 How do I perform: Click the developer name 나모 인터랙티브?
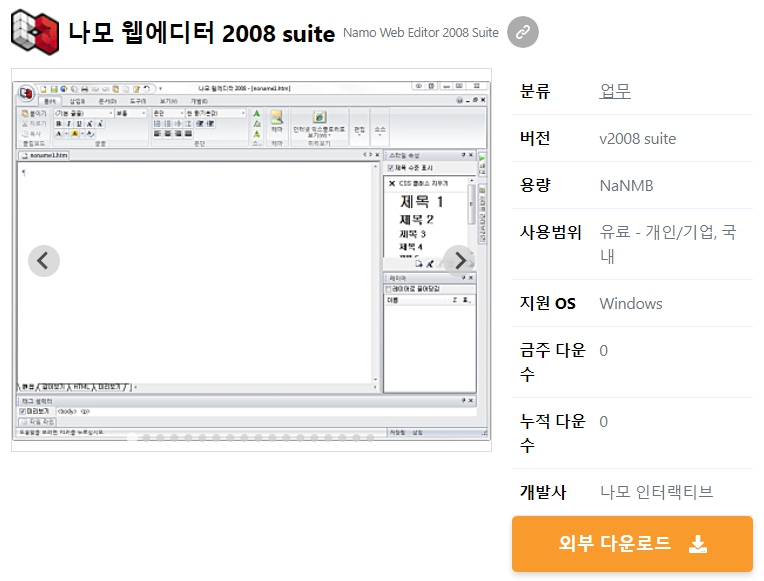[x=656, y=492]
